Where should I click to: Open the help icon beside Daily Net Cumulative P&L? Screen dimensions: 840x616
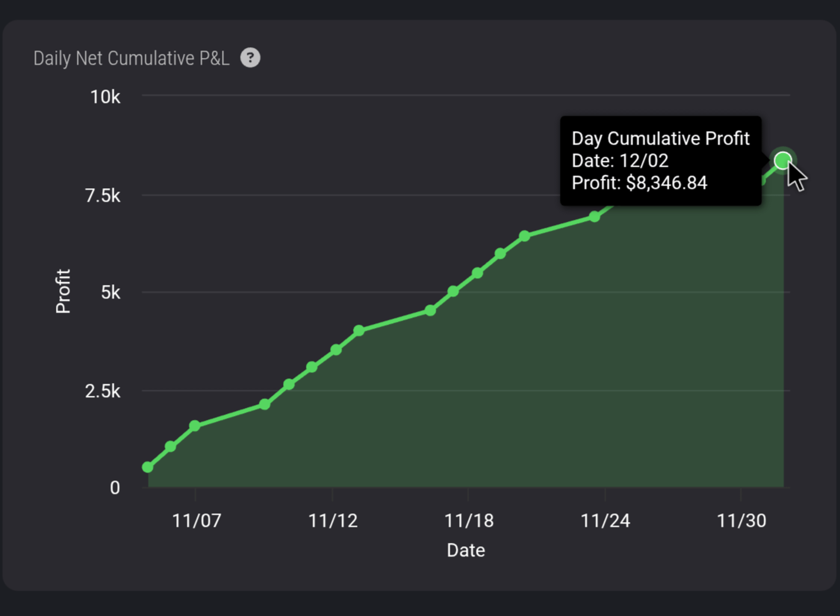click(250, 58)
